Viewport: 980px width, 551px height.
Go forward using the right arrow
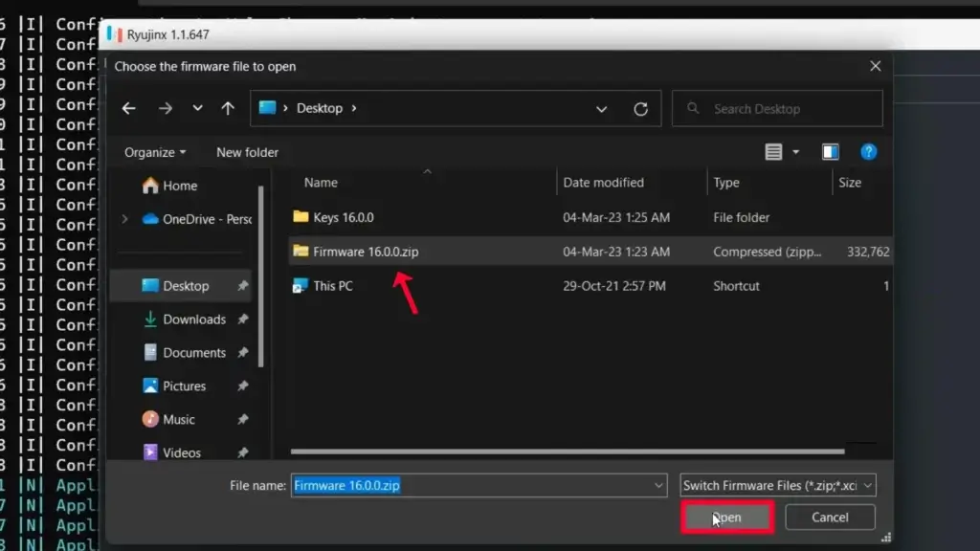(165, 109)
